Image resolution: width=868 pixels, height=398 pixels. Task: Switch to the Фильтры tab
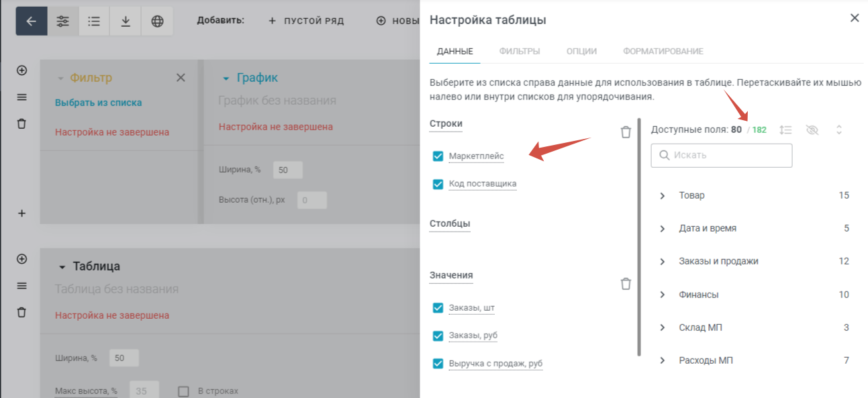(x=519, y=51)
